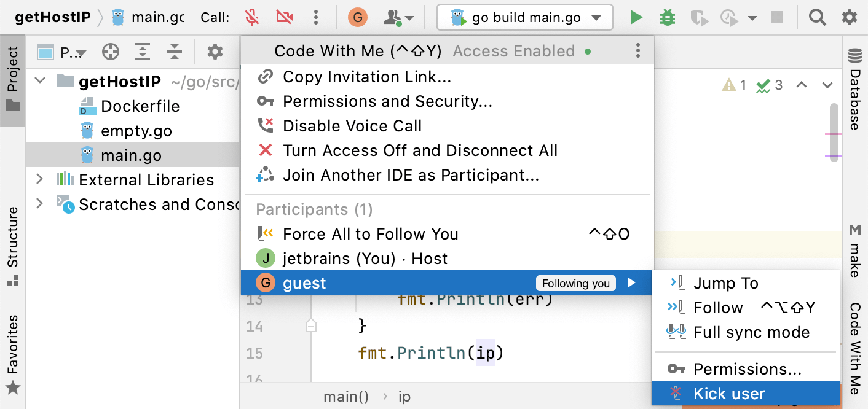Viewport: 868px width, 409px height.
Task: Select Copy Invitation Link menu entry
Action: [367, 77]
